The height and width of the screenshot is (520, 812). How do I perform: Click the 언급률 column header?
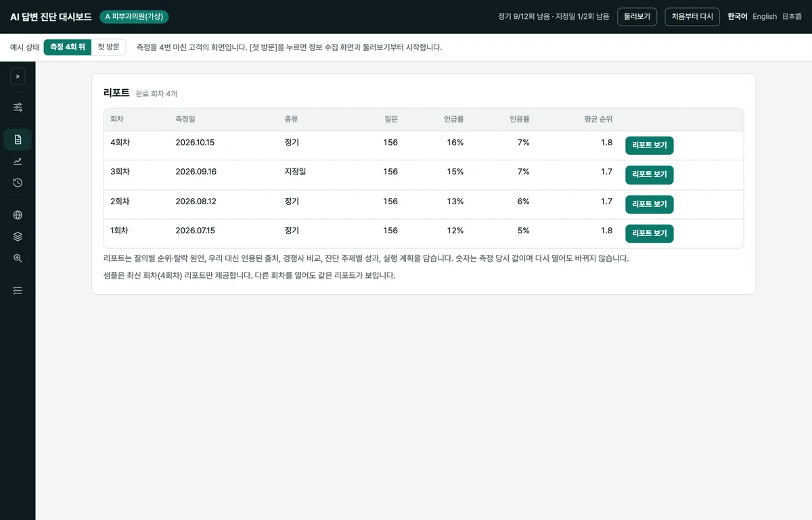click(x=453, y=120)
